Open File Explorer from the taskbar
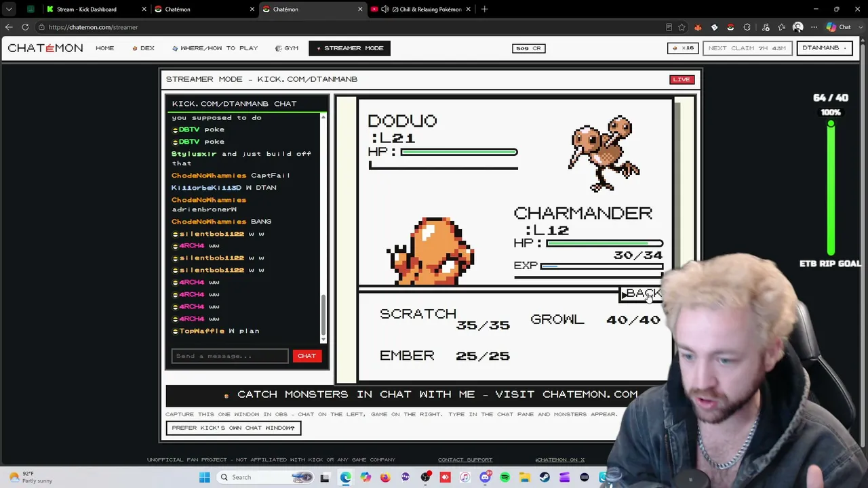Image resolution: width=868 pixels, height=488 pixels. [x=525, y=477]
